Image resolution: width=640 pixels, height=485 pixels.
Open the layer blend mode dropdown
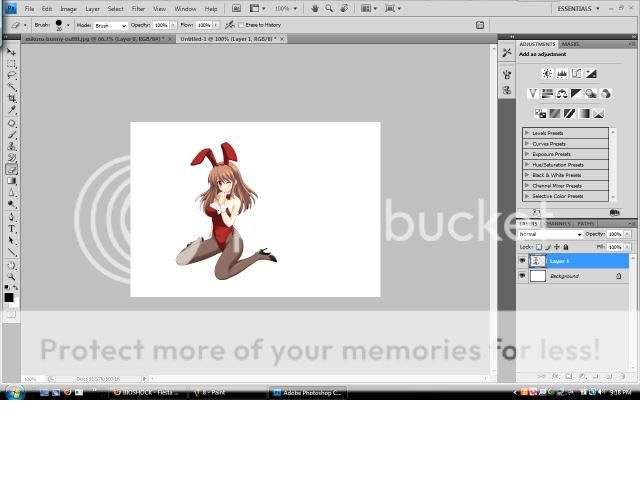[x=550, y=234]
